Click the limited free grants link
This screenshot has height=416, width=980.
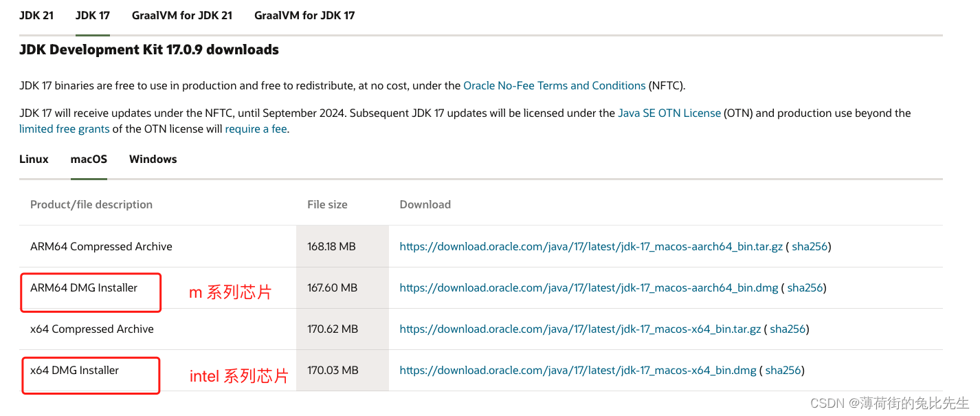[x=64, y=129]
